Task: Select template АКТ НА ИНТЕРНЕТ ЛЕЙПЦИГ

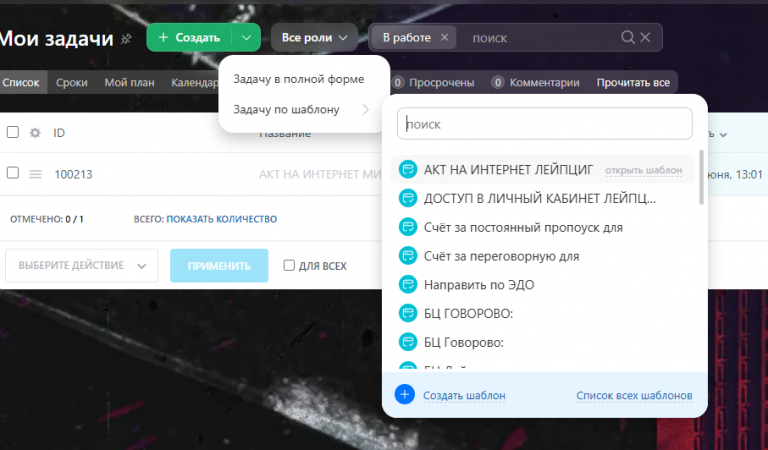Action: 508,169
